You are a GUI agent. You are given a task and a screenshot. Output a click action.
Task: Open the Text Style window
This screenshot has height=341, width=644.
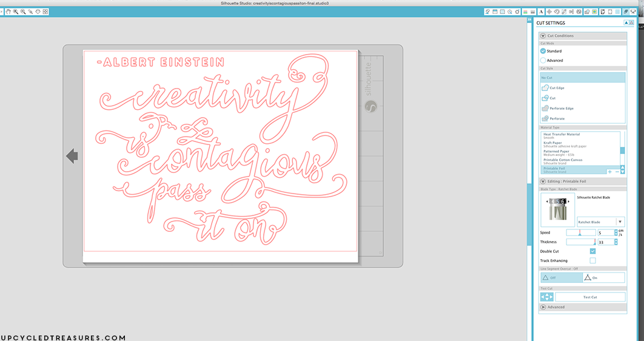(x=541, y=12)
